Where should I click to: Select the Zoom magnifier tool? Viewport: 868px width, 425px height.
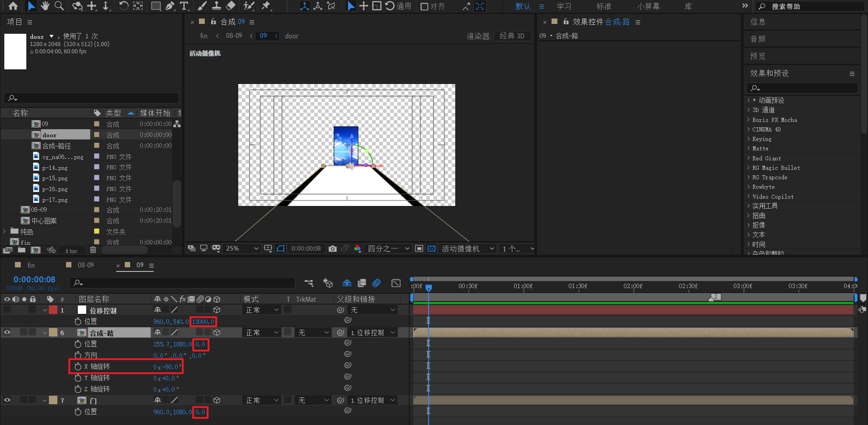[59, 6]
